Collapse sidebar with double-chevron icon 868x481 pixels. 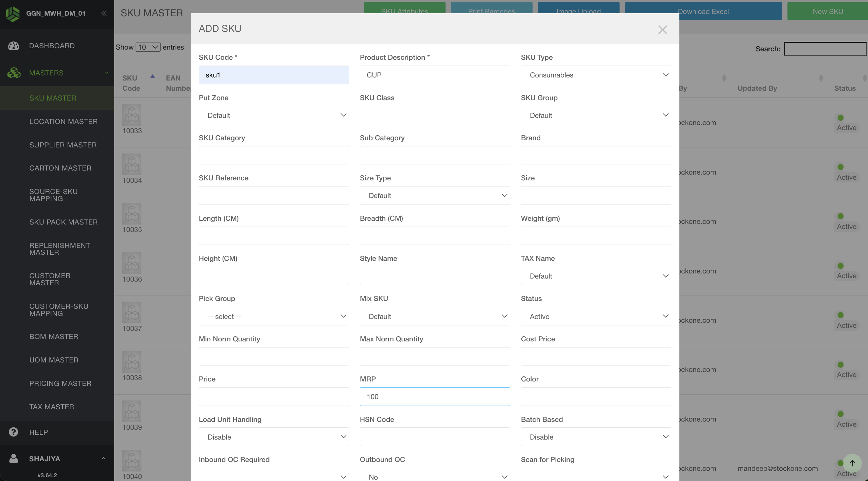tap(104, 13)
